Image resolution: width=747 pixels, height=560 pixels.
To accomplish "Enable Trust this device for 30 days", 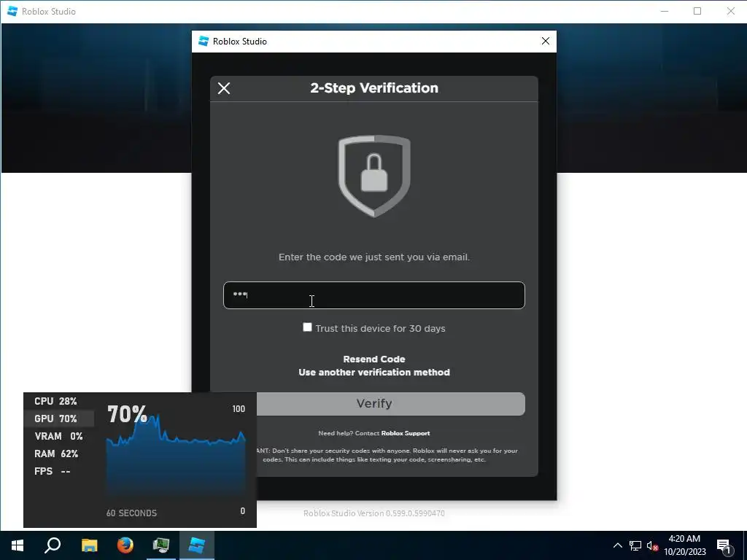I will pyautogui.click(x=307, y=327).
